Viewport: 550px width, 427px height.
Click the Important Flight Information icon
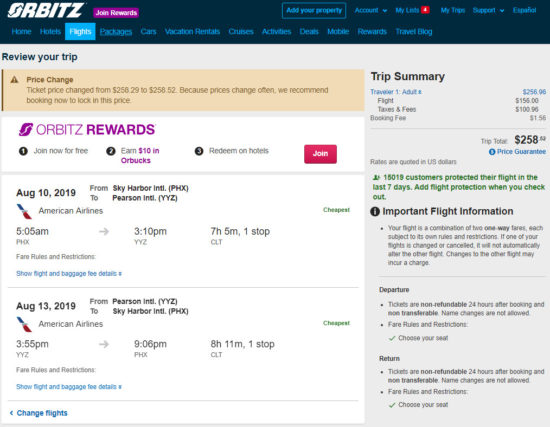pos(375,212)
